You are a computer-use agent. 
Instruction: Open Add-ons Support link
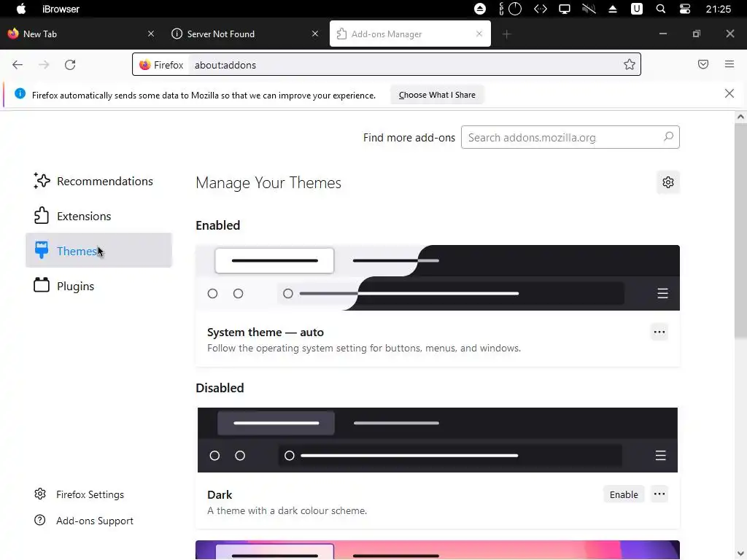click(94, 521)
